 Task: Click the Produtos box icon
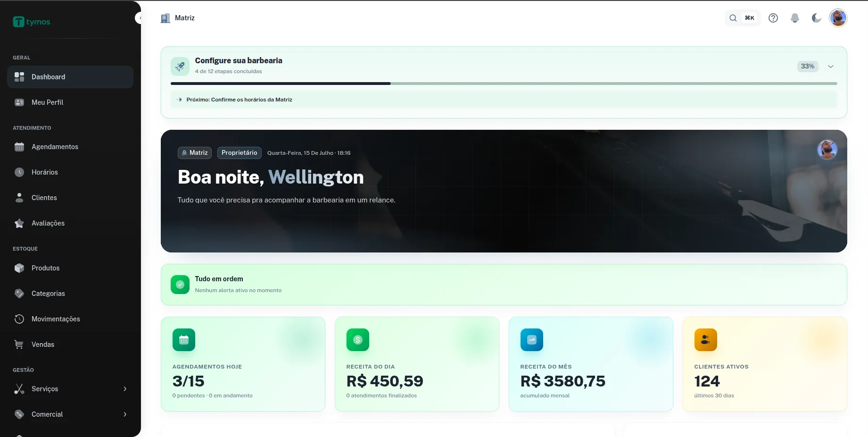pos(19,268)
